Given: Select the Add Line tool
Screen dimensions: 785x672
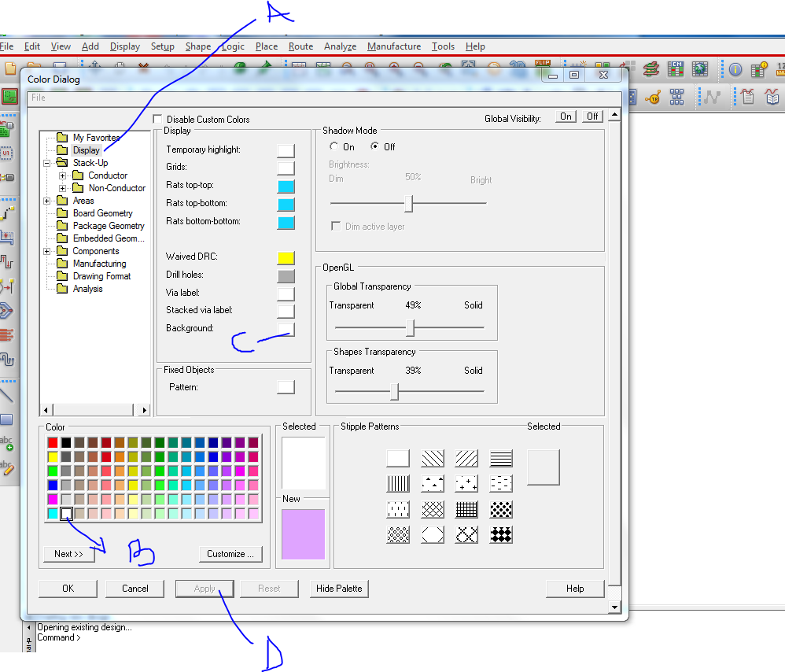Looking at the screenshot, I should coord(7,396).
